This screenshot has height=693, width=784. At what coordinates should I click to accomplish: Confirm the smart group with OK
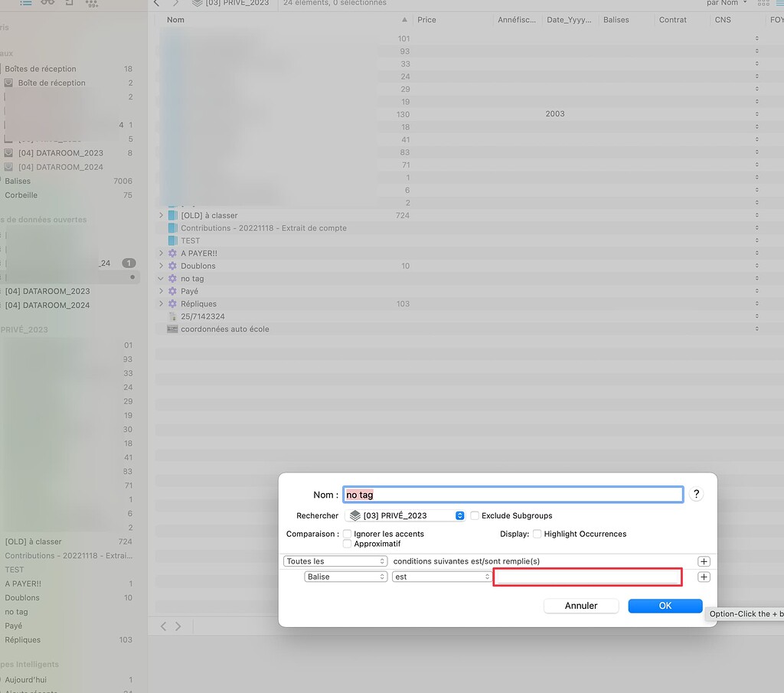click(x=665, y=605)
